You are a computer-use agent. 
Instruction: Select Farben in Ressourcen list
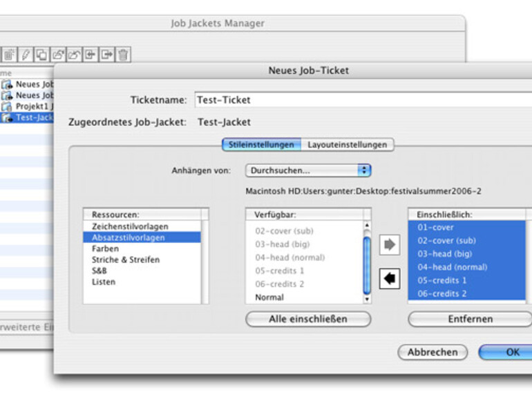click(142, 249)
